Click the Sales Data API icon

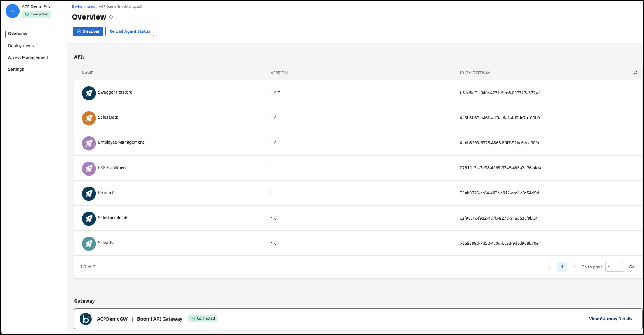coord(88,118)
